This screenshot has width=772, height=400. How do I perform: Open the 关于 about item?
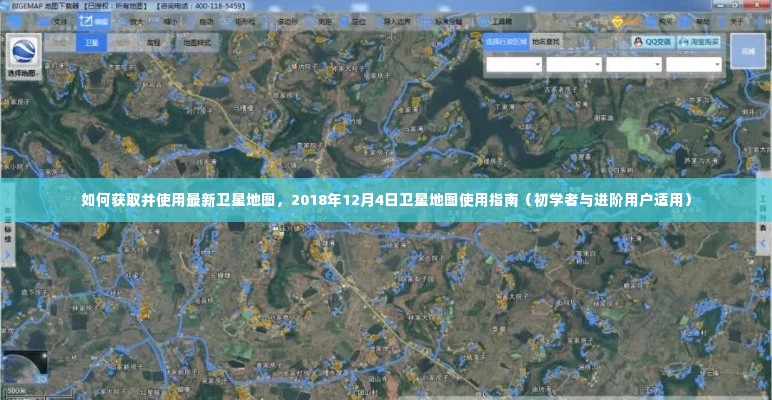coord(730,22)
